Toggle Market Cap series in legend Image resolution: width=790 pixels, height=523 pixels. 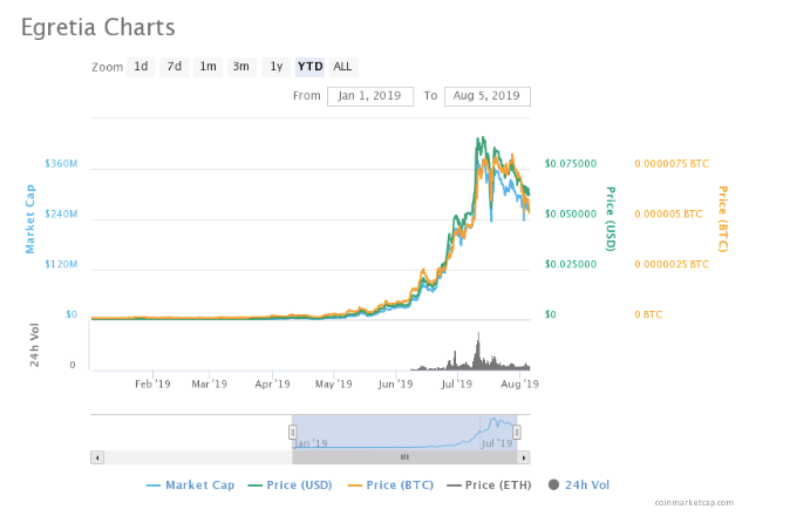[190, 485]
